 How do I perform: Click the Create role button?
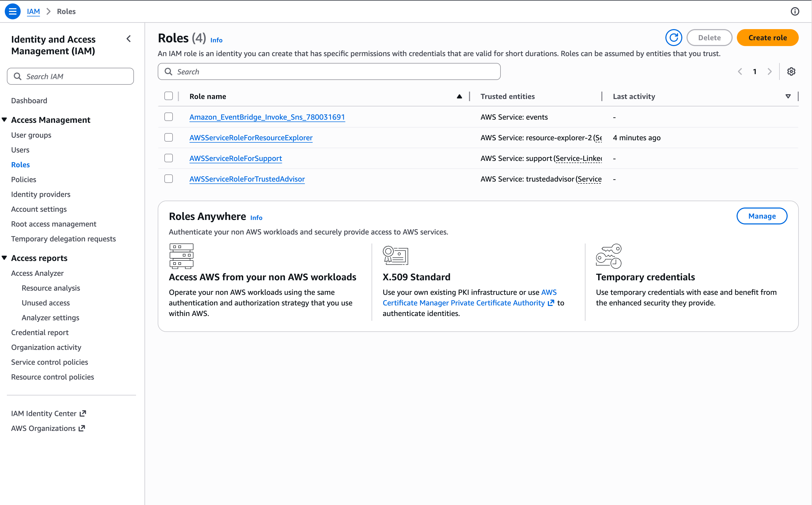pos(767,38)
